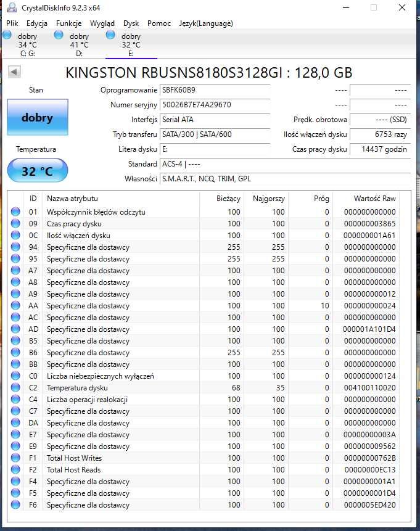The width and height of the screenshot is (420, 531).
Task: Open the Funkcje menu
Action: tap(68, 23)
